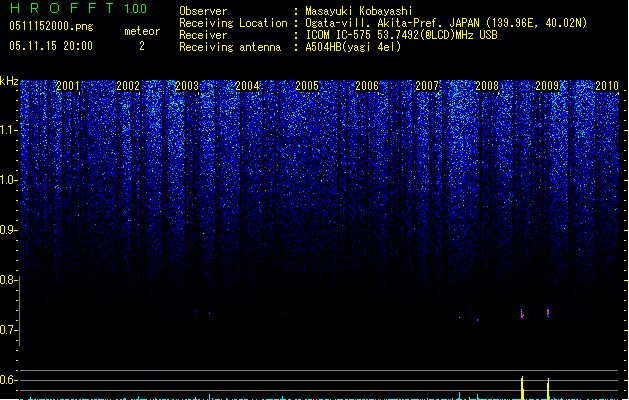Click the receiver value ICOM IC-575 53.7492 MHz USB
Screen dimensions: 629x400
(402, 35)
